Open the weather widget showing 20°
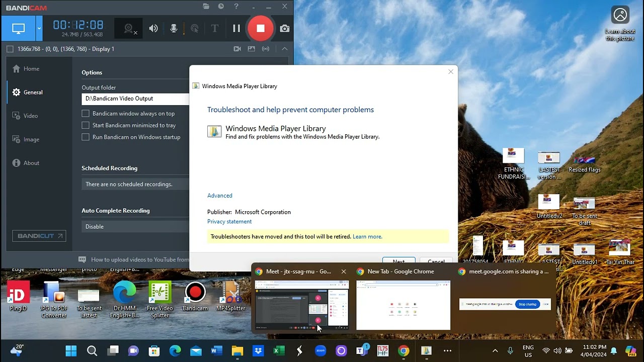The height and width of the screenshot is (362, 644). tap(17, 350)
